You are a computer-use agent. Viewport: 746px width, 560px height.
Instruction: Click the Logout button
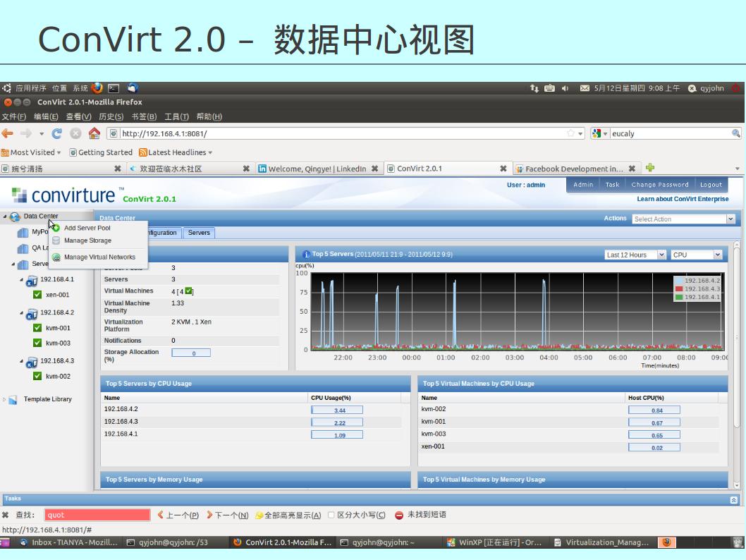coord(710,185)
